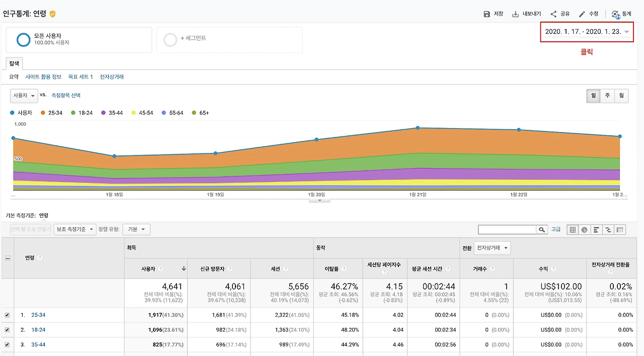Click the 고급 advanced filter link
This screenshot has height=356, width=644.
[556, 229]
